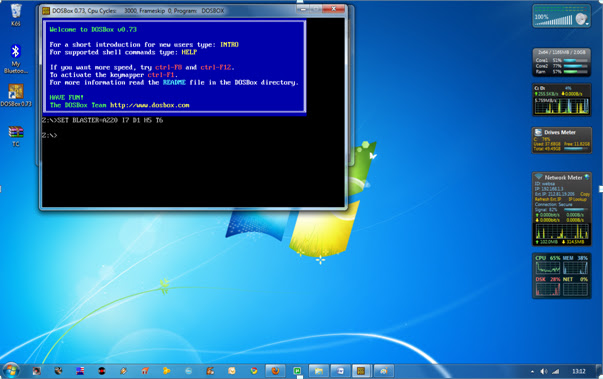
Task: Click the Firefox taskbar button
Action: (x=275, y=371)
